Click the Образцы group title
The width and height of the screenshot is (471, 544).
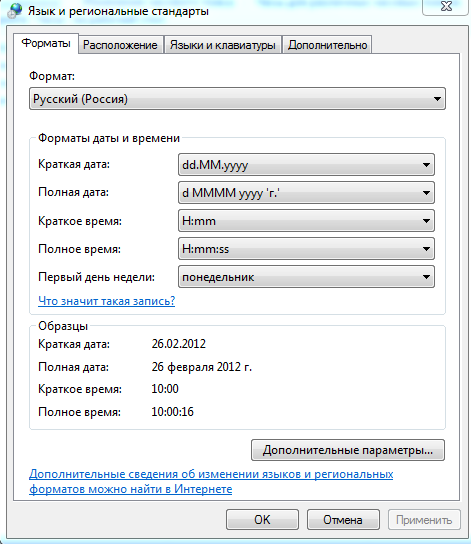63,326
